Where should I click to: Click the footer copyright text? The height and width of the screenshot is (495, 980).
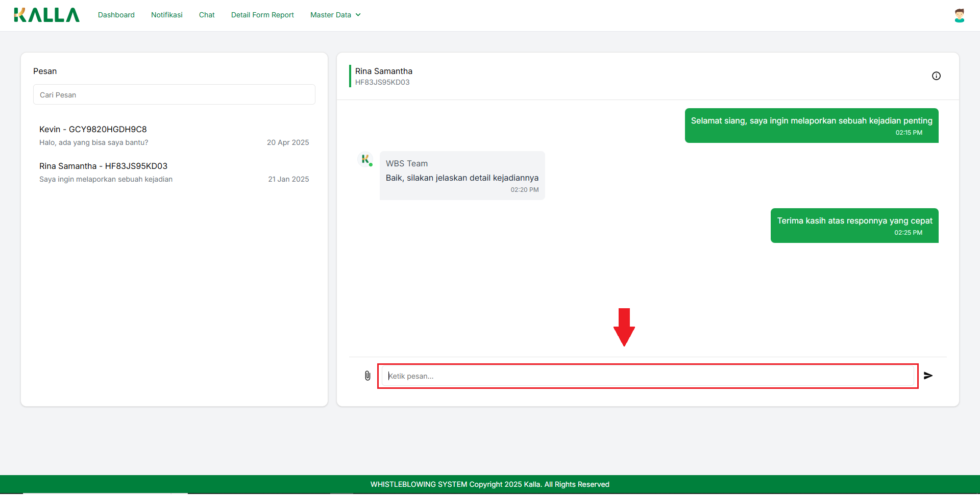(490, 484)
